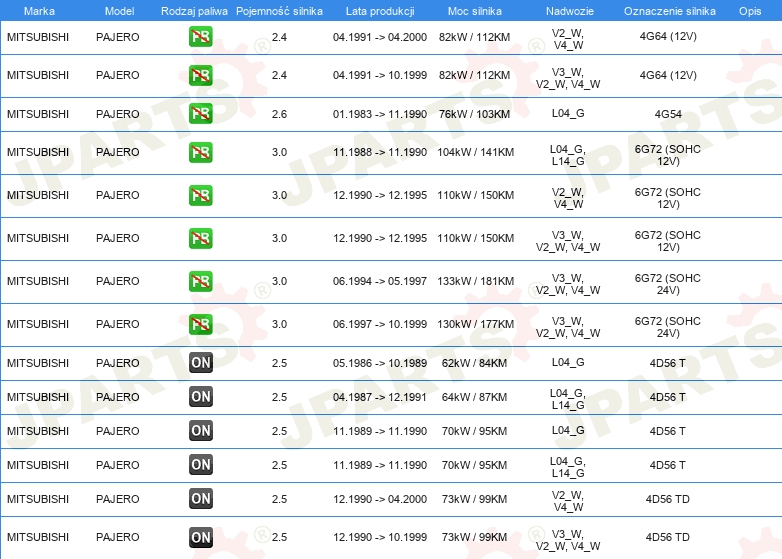782x559 pixels.
Task: Select the 05.1986 -> 10.1989 production years cell
Action: tap(380, 363)
